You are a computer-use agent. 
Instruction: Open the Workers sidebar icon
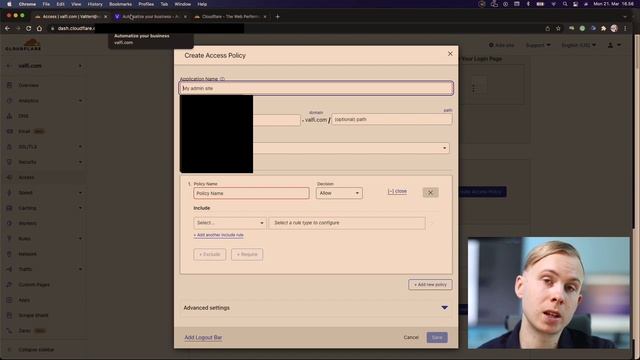tap(9, 223)
